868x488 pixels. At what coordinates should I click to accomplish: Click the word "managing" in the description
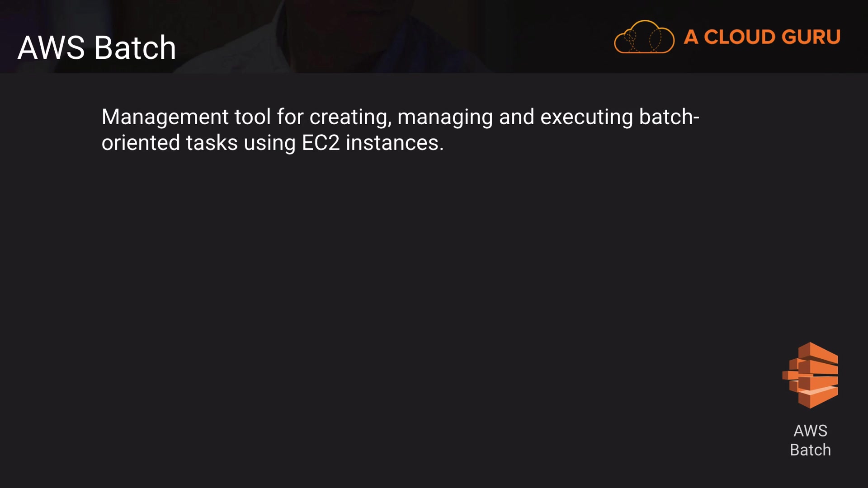click(445, 117)
